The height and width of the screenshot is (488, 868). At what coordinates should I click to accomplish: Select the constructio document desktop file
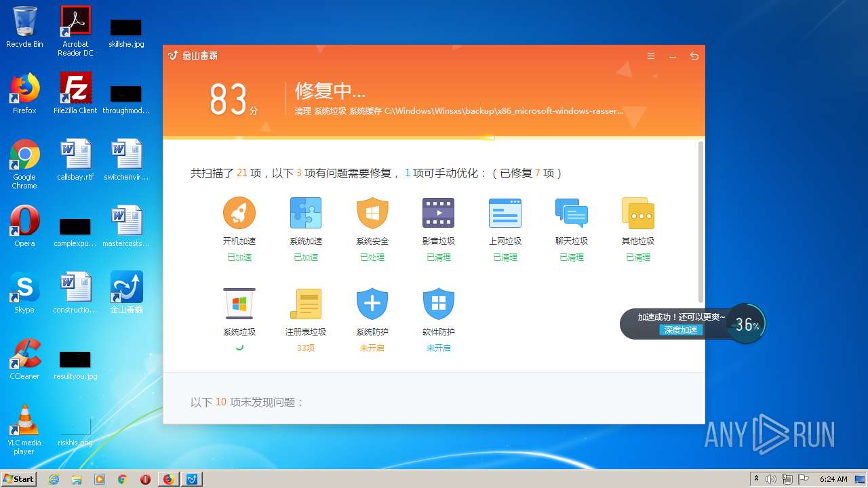click(x=75, y=293)
